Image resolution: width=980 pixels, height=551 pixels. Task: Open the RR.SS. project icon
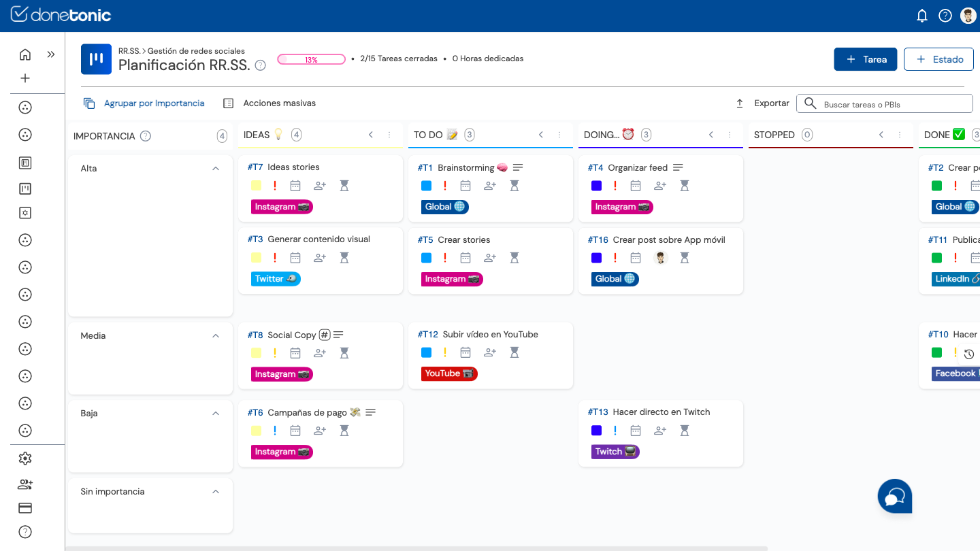pos(96,59)
